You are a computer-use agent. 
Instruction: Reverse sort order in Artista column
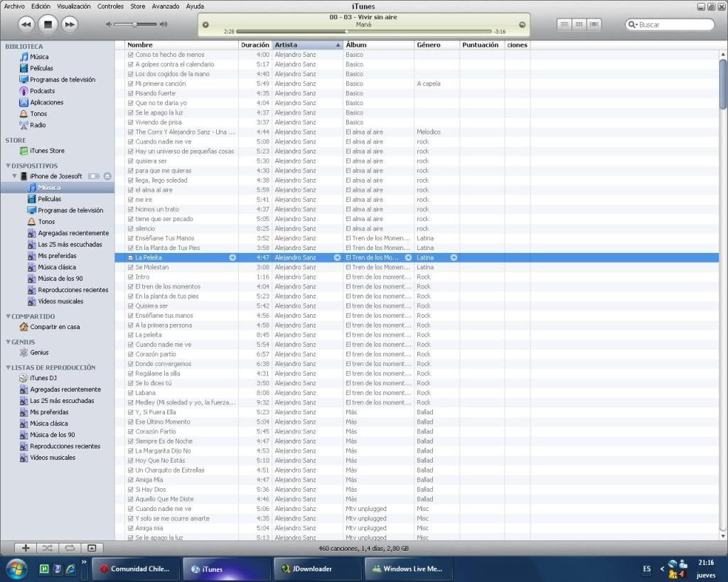(x=307, y=45)
